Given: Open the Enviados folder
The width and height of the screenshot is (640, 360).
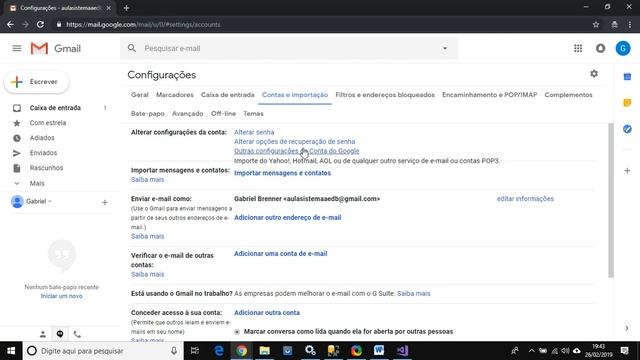Looking at the screenshot, I should [43, 153].
